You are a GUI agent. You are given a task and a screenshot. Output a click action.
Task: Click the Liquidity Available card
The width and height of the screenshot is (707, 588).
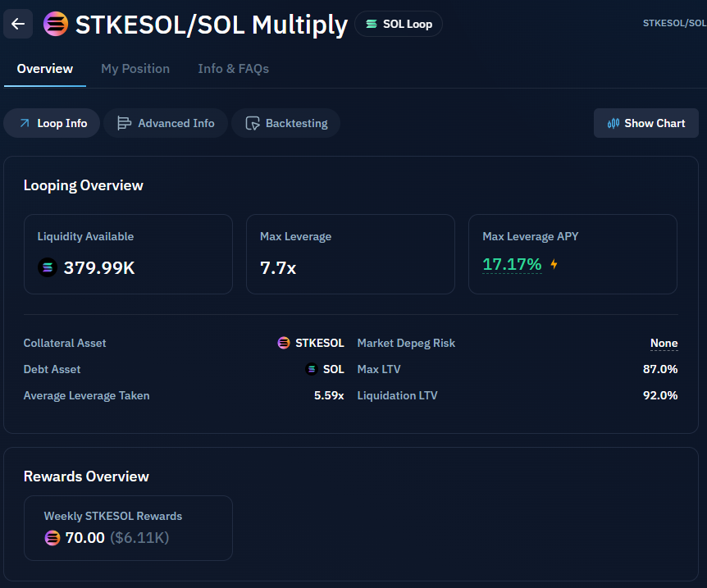coord(128,254)
